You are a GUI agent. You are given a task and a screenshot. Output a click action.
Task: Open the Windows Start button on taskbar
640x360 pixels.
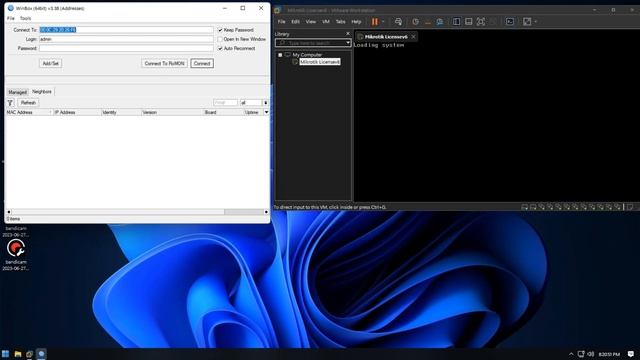pos(5,354)
